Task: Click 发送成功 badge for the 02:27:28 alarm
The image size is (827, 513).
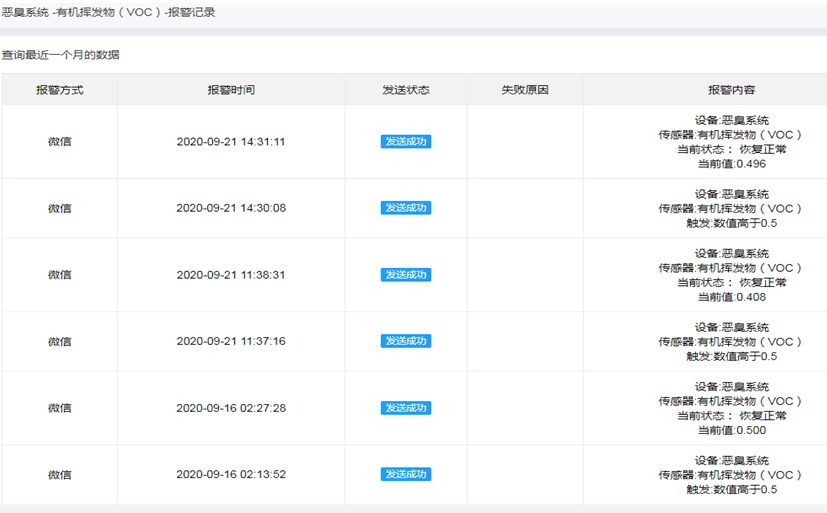Action: click(405, 408)
